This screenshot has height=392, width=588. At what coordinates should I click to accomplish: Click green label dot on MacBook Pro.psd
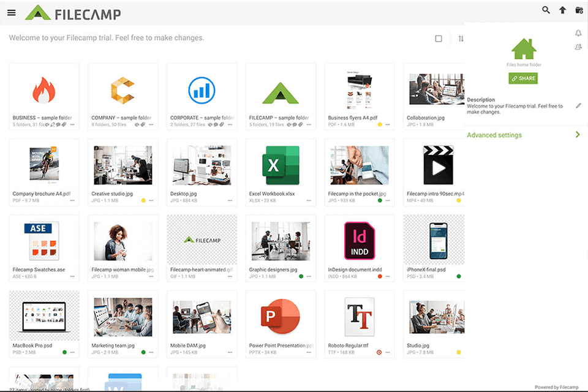(x=64, y=352)
